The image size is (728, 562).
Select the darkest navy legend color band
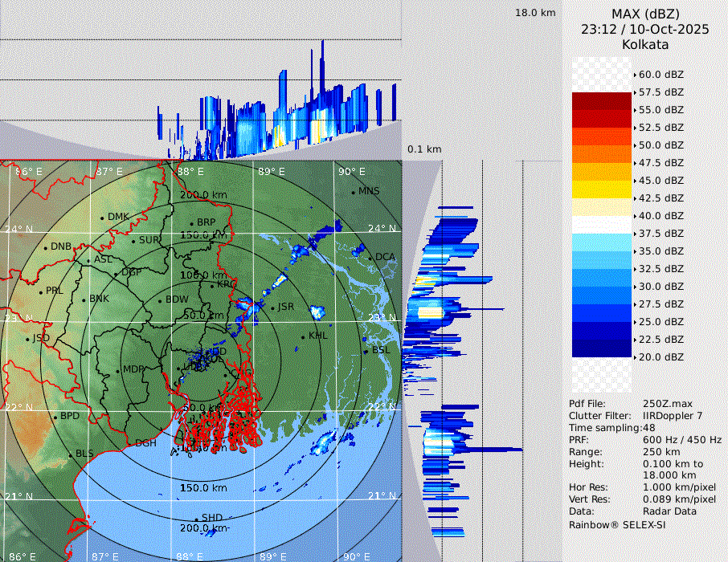click(602, 348)
